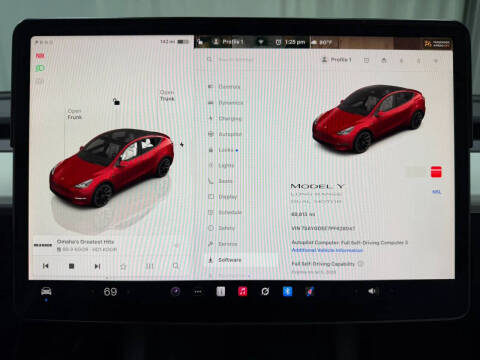Tap the Oldies's Greatest Hits title

tap(85, 242)
